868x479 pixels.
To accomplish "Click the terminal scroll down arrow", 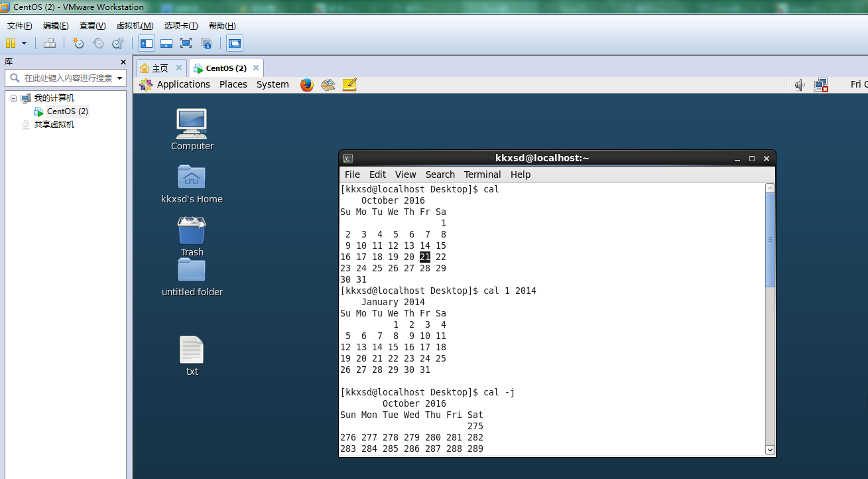I will (x=770, y=450).
